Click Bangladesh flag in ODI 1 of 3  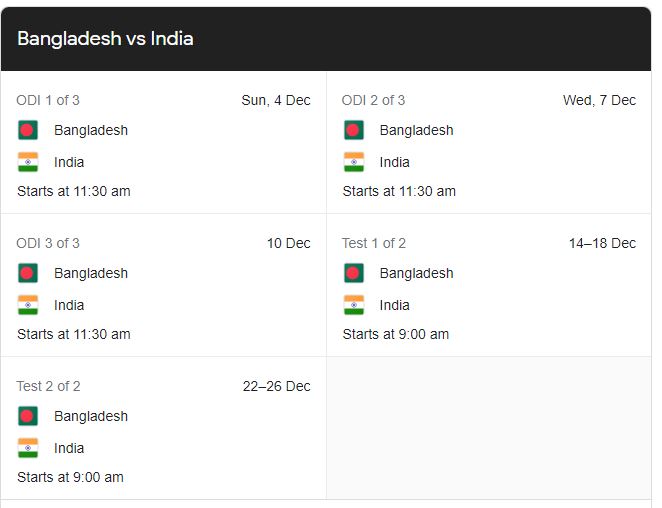point(28,130)
